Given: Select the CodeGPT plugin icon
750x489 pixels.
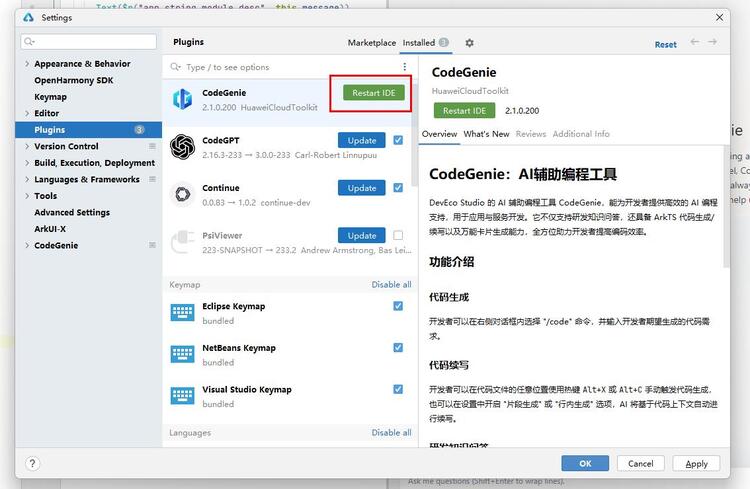Looking at the screenshot, I should coord(183,147).
